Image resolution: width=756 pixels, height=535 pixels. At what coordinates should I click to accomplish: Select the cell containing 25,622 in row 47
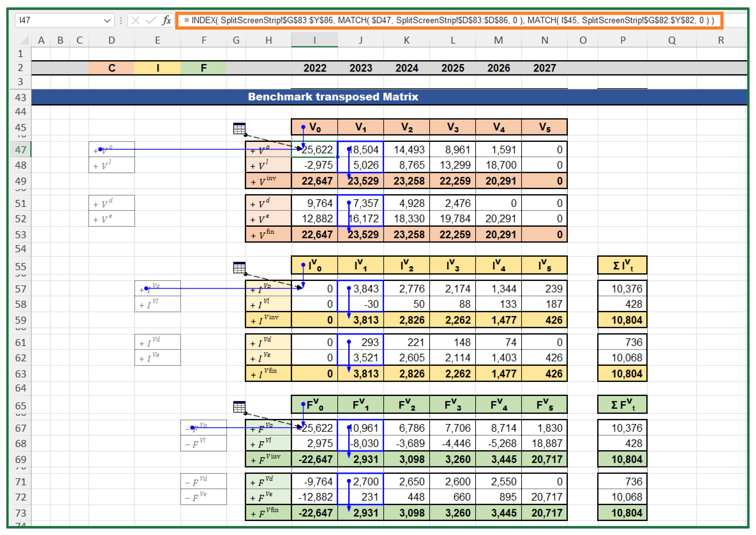(314, 150)
